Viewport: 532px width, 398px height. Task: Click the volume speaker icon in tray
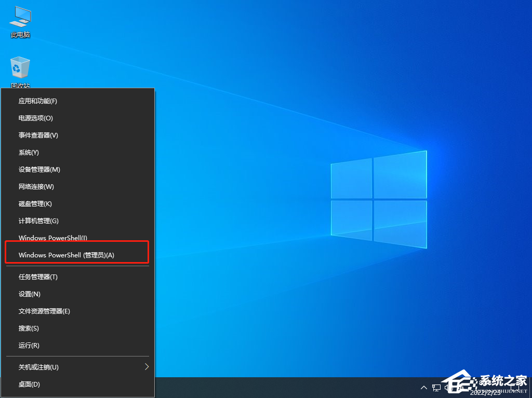[448, 388]
